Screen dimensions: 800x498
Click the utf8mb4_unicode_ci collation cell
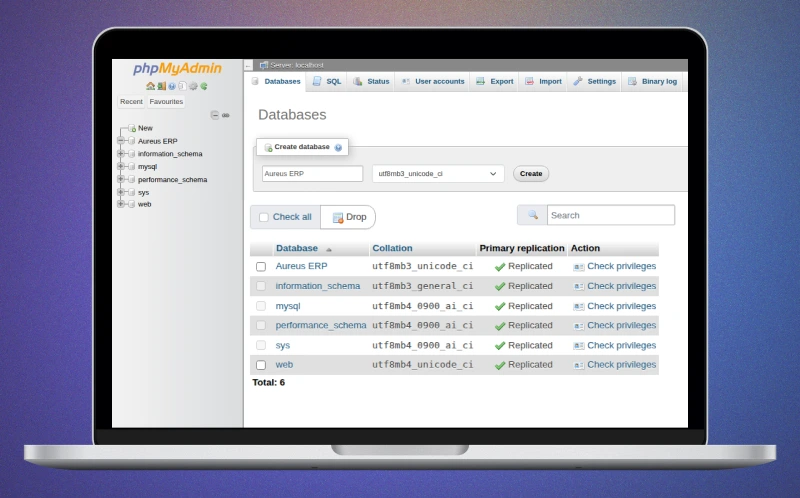(422, 365)
